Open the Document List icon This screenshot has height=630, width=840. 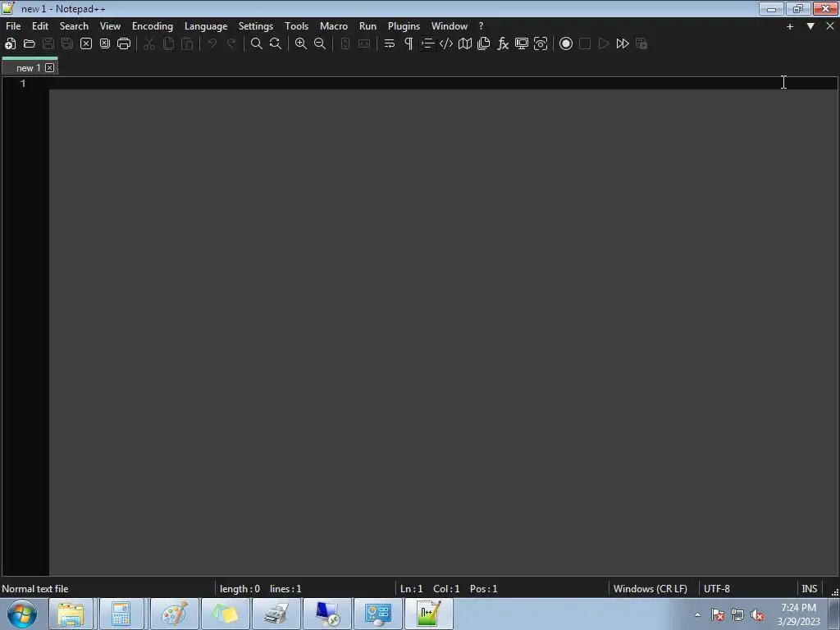coord(484,44)
